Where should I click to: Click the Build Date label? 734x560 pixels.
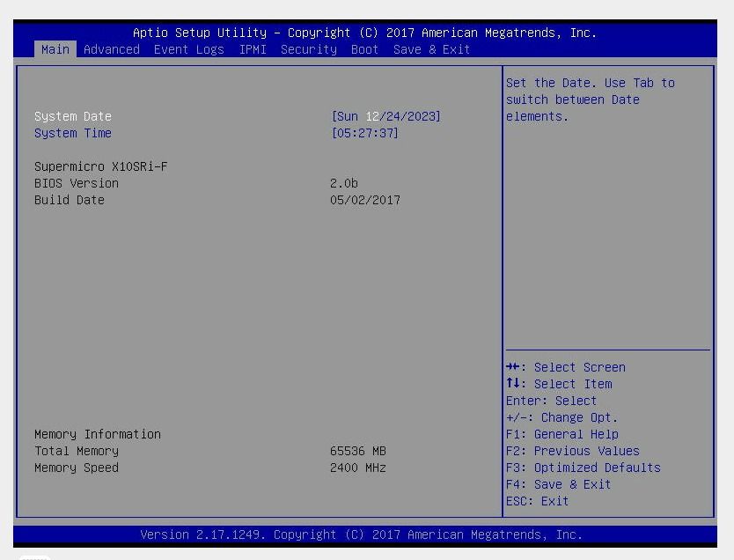point(70,200)
